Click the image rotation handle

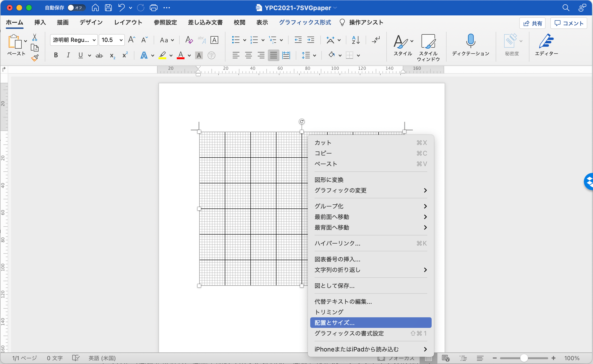tap(302, 122)
